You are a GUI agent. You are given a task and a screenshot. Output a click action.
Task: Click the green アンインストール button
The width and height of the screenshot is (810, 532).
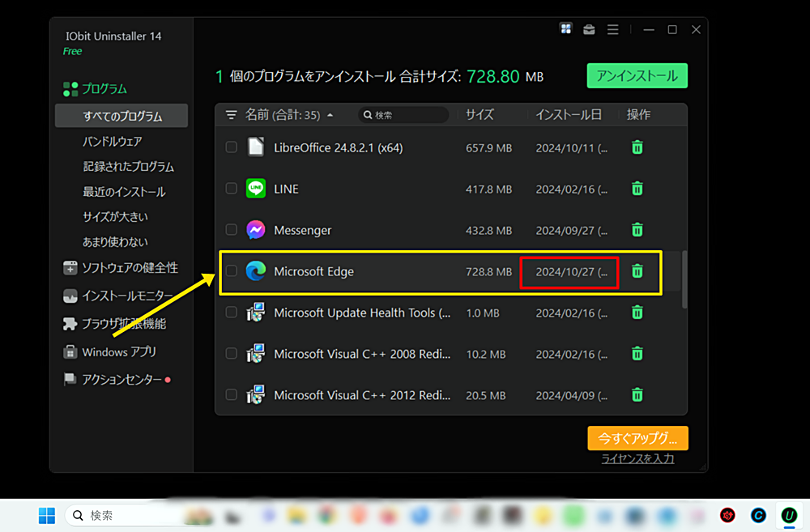point(637,76)
